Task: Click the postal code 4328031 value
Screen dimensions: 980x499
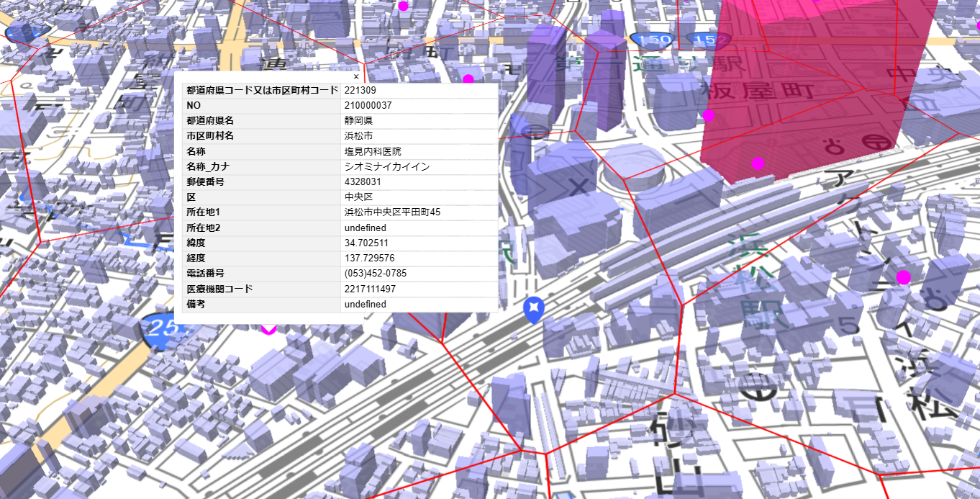Action: 363,182
